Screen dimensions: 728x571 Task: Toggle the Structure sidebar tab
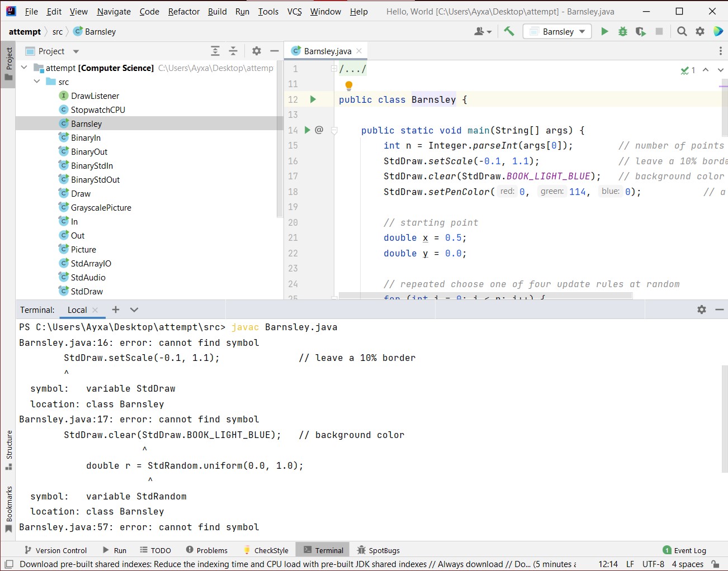tap(8, 450)
